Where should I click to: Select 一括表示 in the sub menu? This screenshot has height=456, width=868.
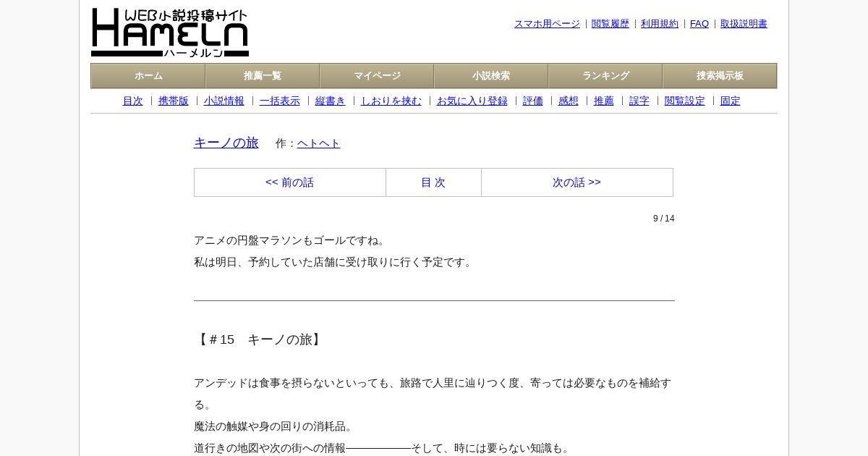coord(280,101)
